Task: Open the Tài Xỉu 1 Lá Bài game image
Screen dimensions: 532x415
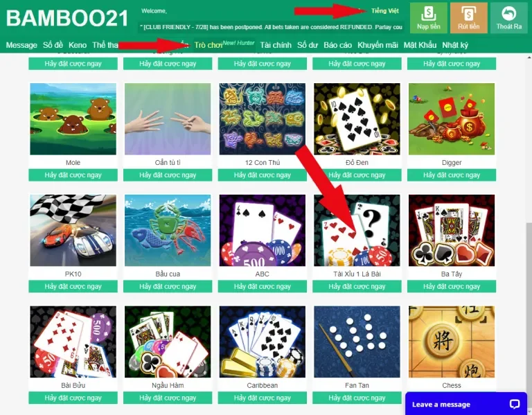Action: tap(357, 231)
